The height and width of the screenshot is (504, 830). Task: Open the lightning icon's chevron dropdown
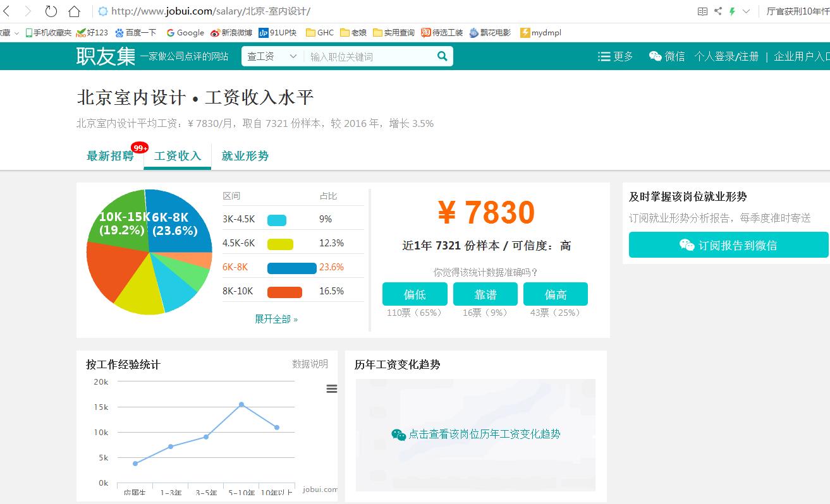click(746, 11)
